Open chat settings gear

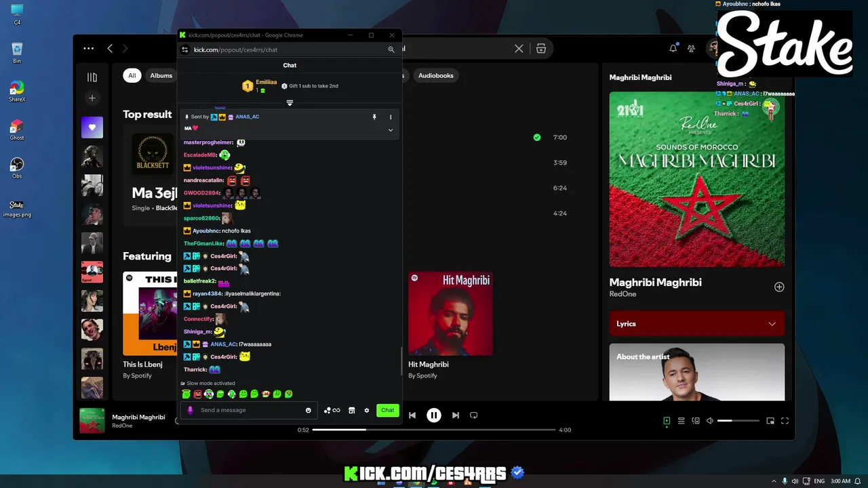pos(367,410)
